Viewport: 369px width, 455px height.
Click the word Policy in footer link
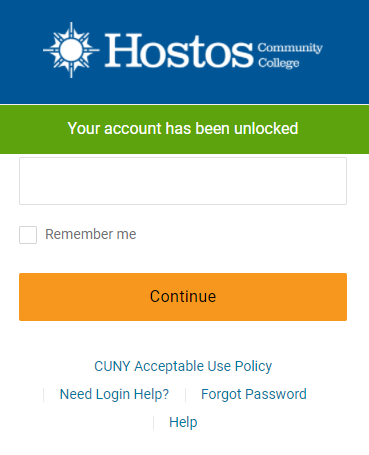pos(253,366)
